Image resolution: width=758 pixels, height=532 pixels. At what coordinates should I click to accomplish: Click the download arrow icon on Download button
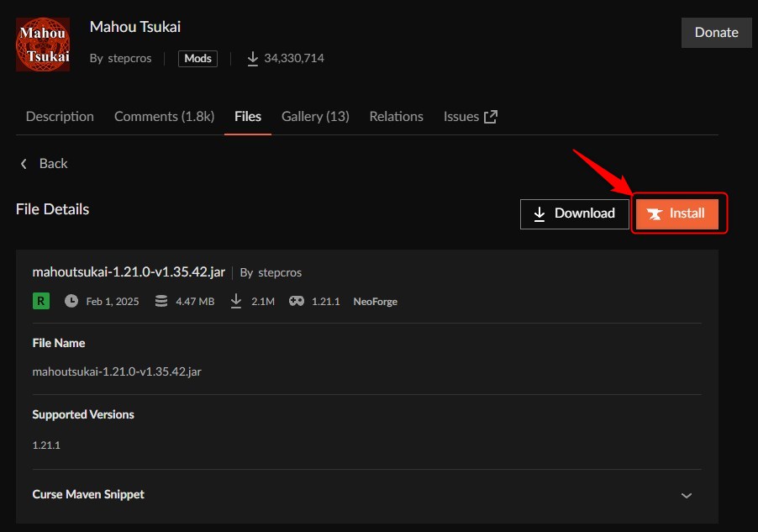click(x=540, y=214)
